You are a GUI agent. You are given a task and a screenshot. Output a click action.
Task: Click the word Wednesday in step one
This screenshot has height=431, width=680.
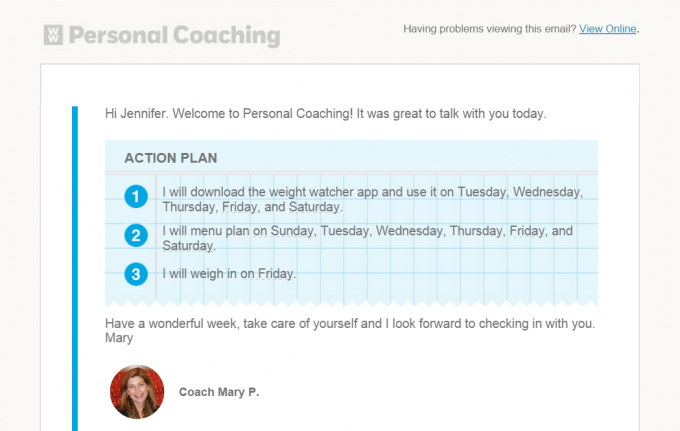click(x=547, y=192)
